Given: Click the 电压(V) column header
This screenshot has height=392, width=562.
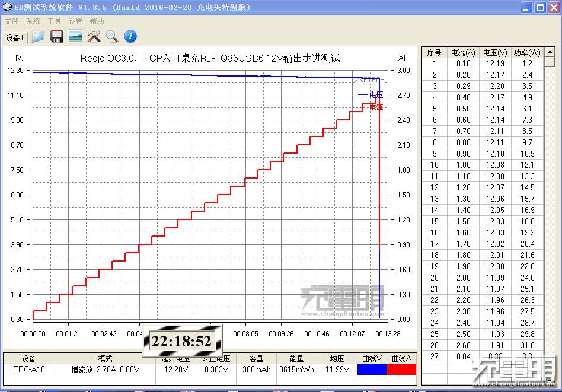Looking at the screenshot, I should click(x=495, y=52).
